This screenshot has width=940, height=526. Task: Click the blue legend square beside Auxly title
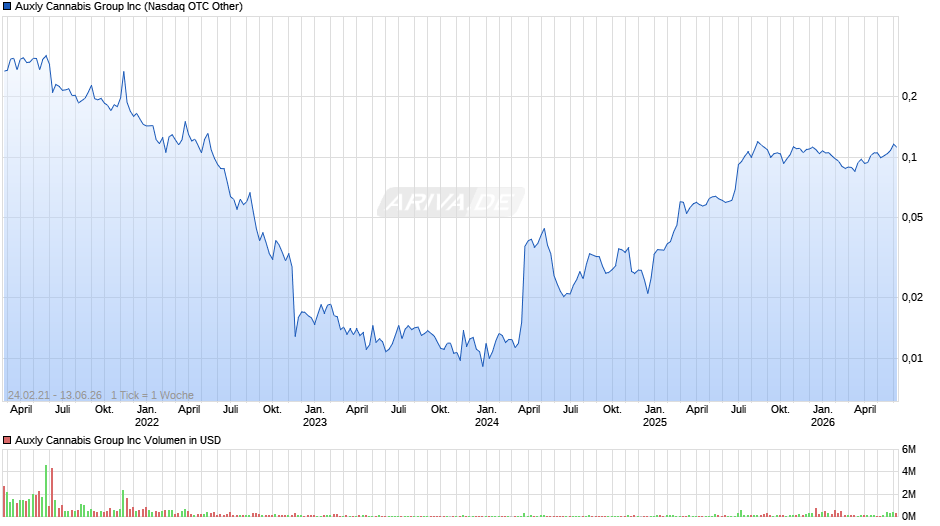[7, 7]
